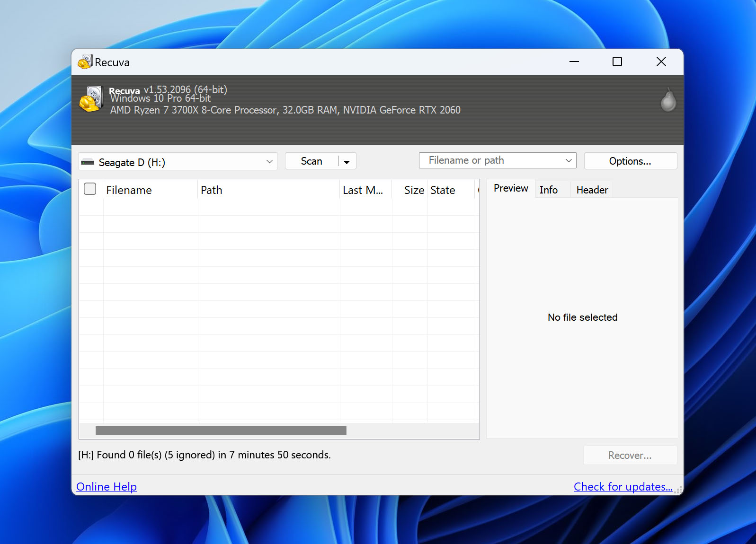The width and height of the screenshot is (756, 544).
Task: Open the Seagate D (H:) drive dropdown
Action: (x=178, y=161)
